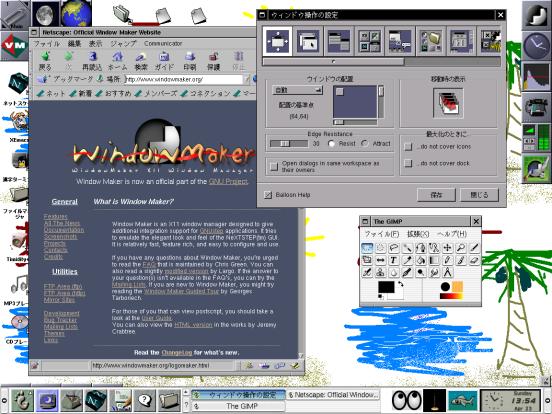Select the Fuzzy Select wand tool in GIMP
The height and width of the screenshot is (414, 552).
(x=407, y=248)
